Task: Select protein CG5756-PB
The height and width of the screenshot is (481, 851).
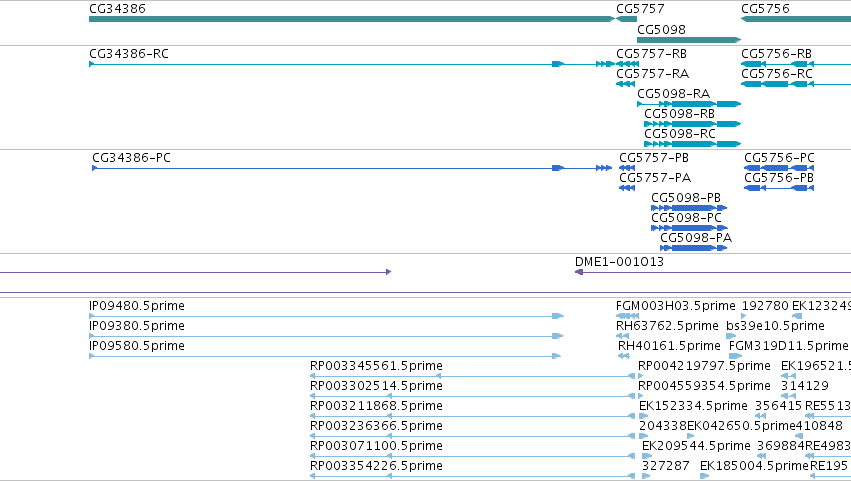Action: 779,188
